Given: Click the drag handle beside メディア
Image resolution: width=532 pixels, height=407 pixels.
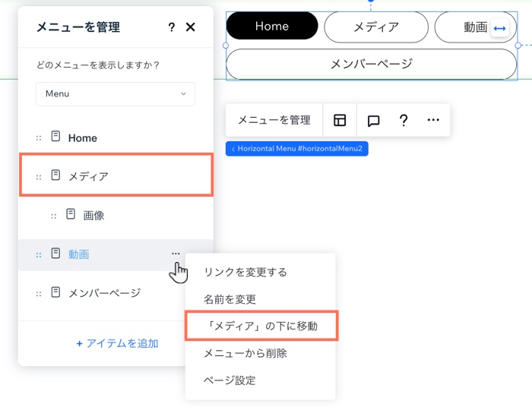Looking at the screenshot, I should [39, 177].
